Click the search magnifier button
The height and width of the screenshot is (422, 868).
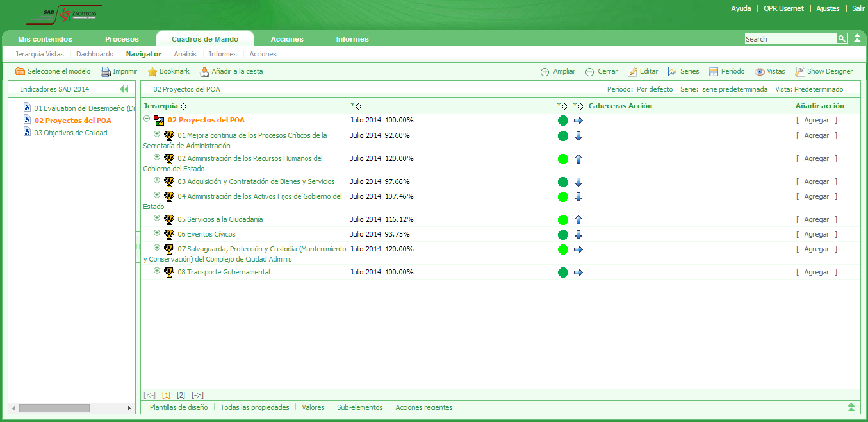pos(842,39)
